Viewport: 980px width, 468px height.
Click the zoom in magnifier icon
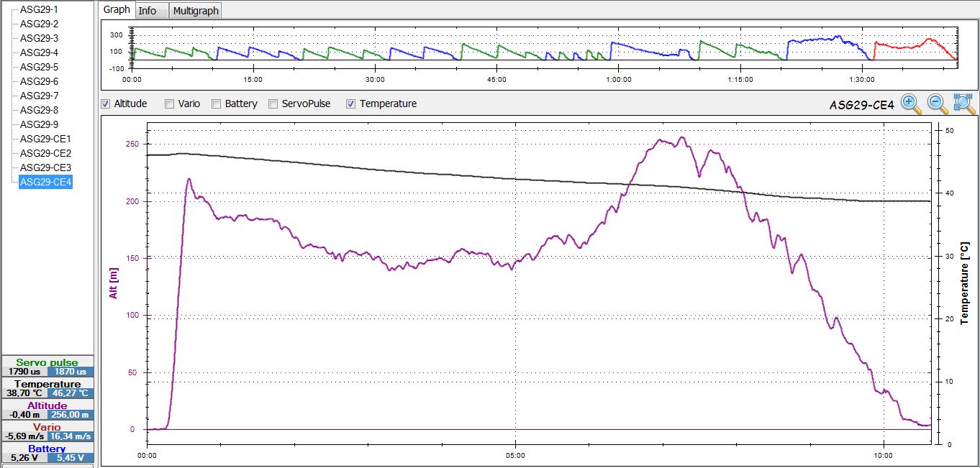point(912,104)
